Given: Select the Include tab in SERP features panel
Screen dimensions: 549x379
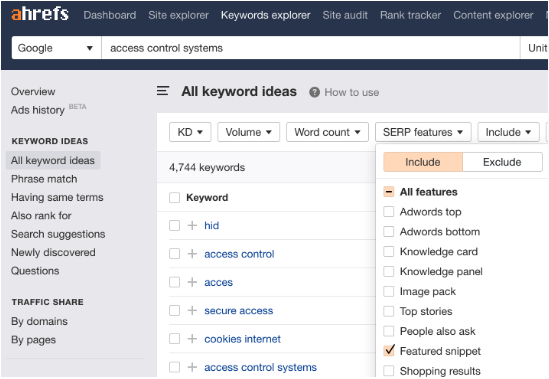Looking at the screenshot, I should (423, 162).
